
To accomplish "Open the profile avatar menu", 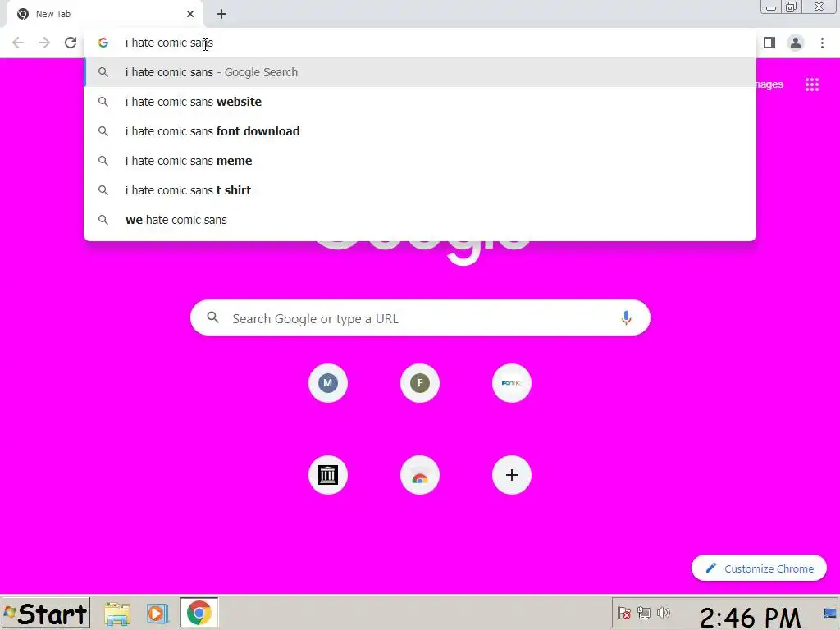I will pos(796,43).
